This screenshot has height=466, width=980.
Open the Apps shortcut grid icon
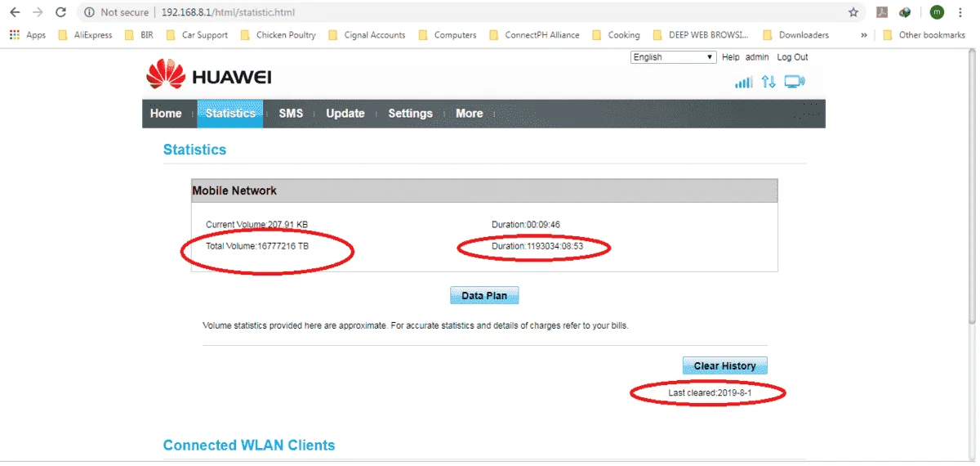click(15, 35)
